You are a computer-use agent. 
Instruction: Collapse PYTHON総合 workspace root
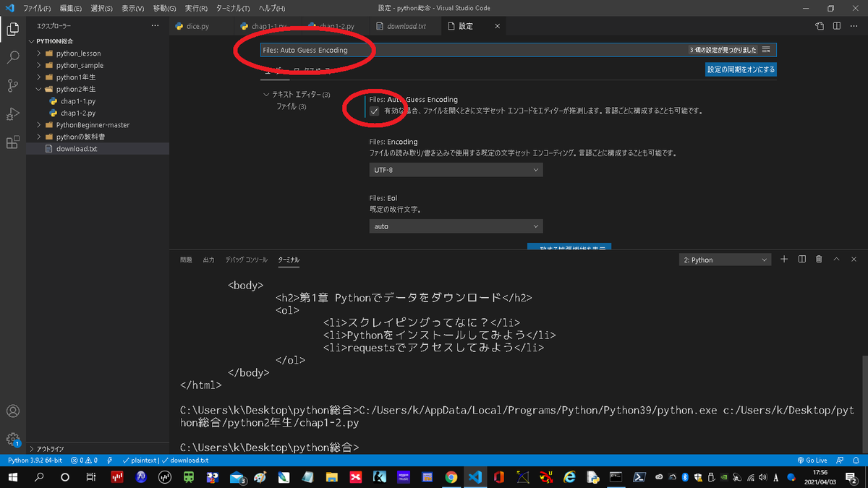[x=32, y=41]
